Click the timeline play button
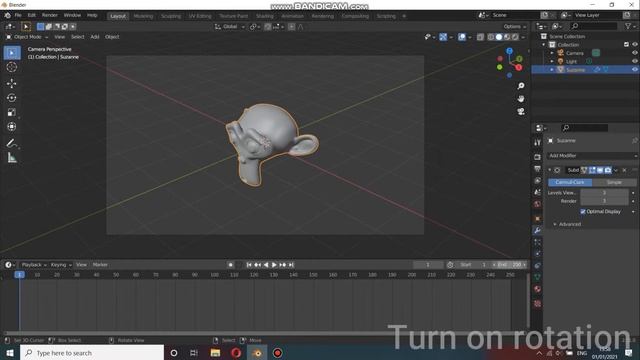The width and height of the screenshot is (640, 360). 274,265
